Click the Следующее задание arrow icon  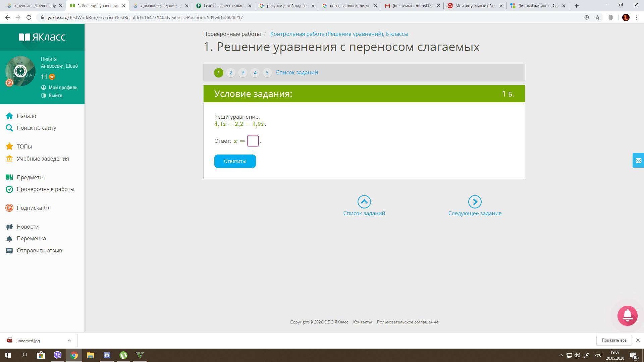click(475, 202)
